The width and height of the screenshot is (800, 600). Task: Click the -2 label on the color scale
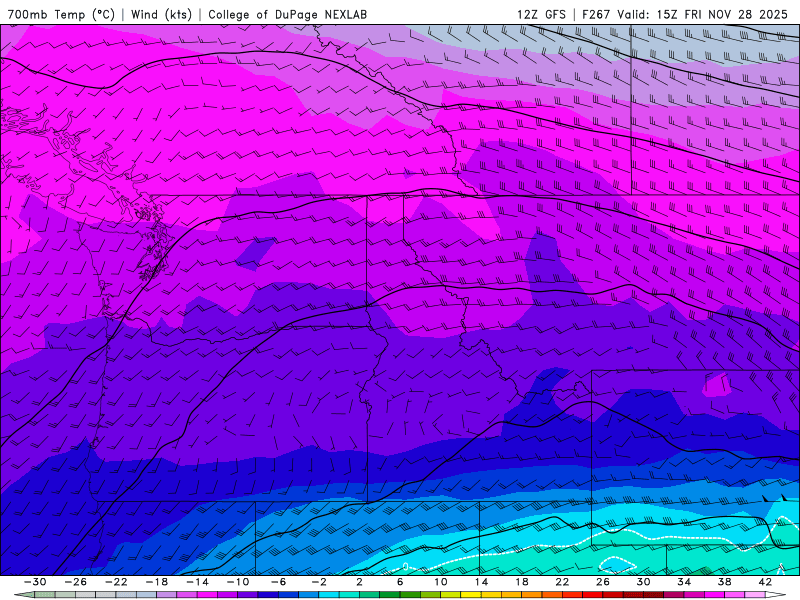point(319,582)
